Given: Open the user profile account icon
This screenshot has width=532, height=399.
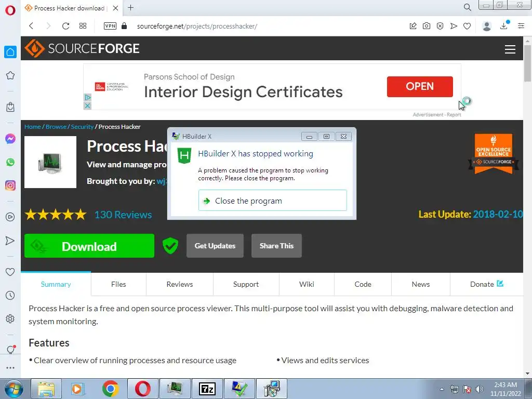Looking at the screenshot, I should [x=487, y=26].
